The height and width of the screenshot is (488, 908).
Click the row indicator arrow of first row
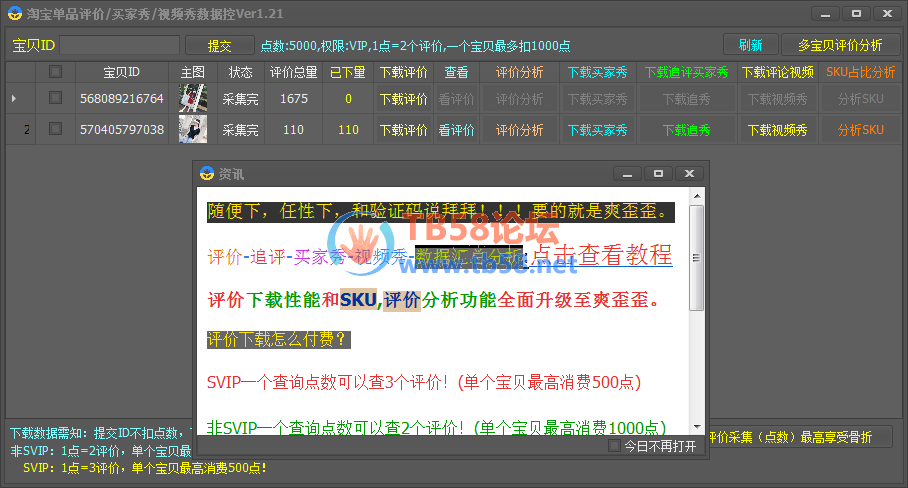[x=14, y=98]
